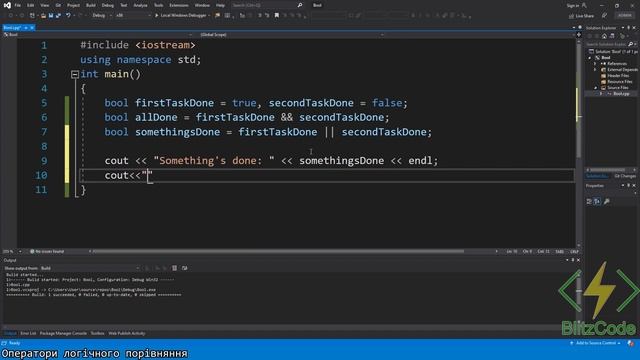
Task: Open the Bool project scope dropdown
Action: tap(98, 35)
